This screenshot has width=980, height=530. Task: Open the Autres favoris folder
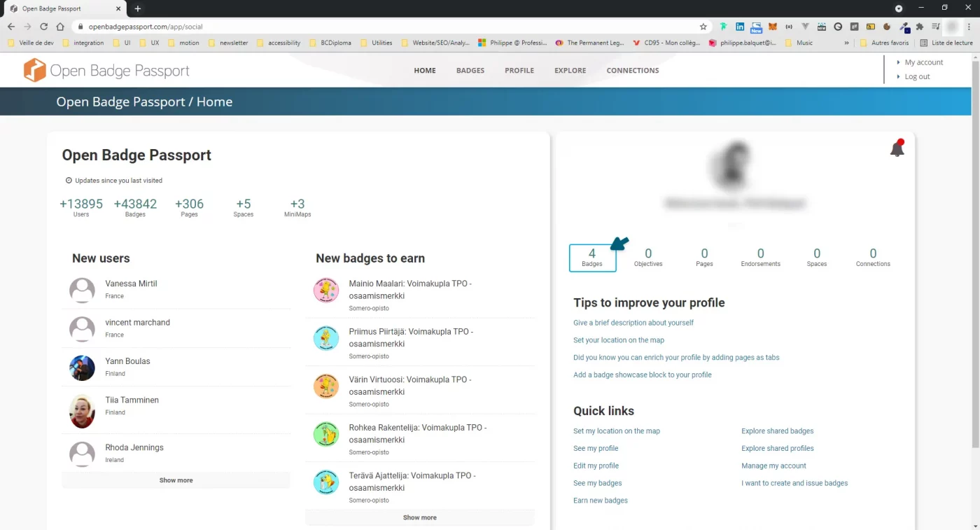coord(884,43)
